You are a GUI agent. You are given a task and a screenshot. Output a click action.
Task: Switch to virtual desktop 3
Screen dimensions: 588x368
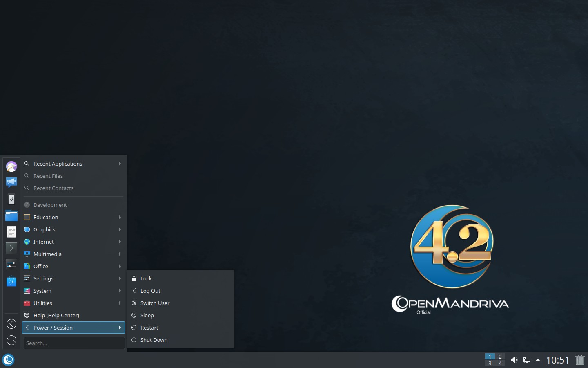490,363
